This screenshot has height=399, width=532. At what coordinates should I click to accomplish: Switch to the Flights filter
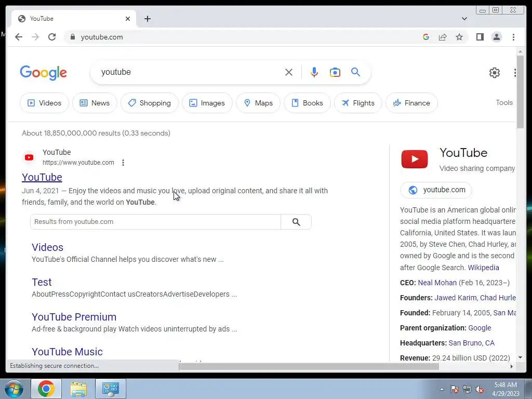[358, 103]
